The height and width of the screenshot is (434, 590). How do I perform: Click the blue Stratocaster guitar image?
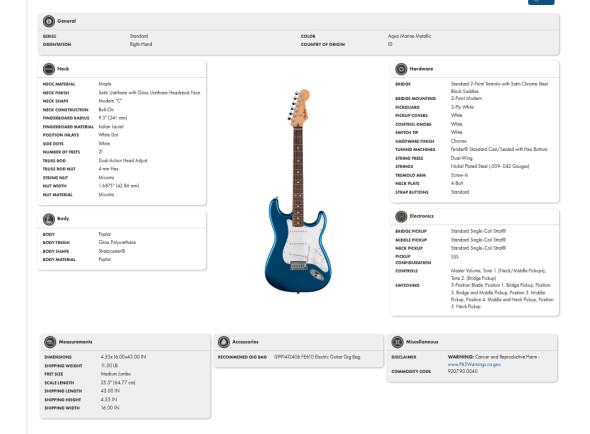pyautogui.click(x=298, y=191)
